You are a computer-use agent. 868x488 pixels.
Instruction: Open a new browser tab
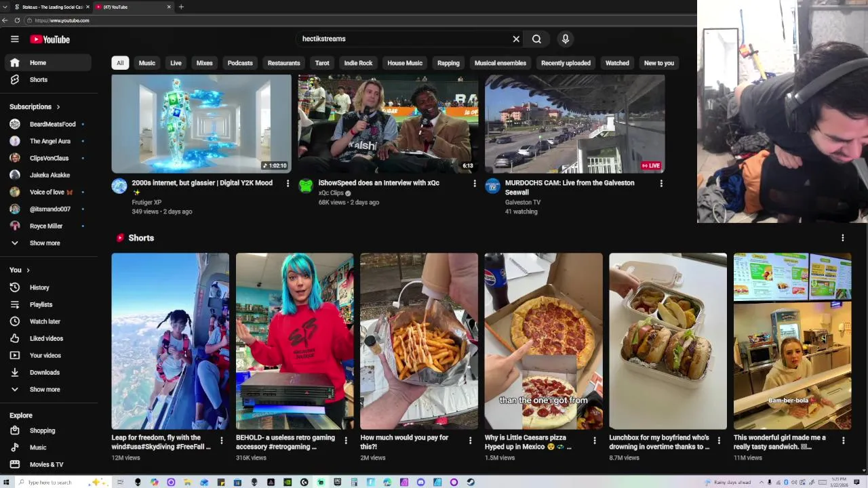[x=181, y=7]
